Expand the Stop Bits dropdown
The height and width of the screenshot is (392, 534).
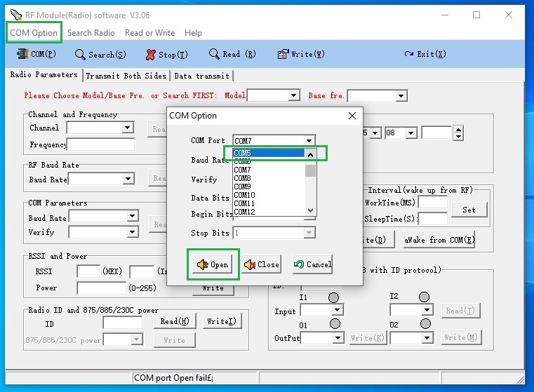point(309,233)
